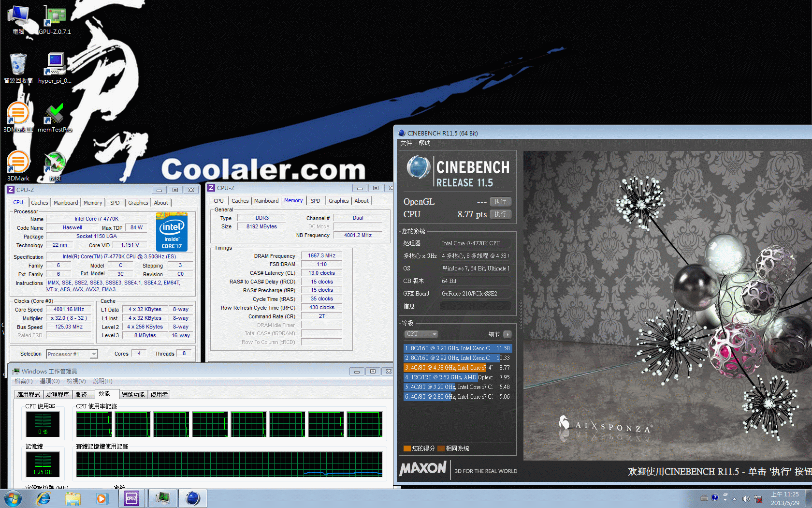
Task: Switch to Caches tab in left CPU-Z
Action: pyautogui.click(x=40, y=203)
